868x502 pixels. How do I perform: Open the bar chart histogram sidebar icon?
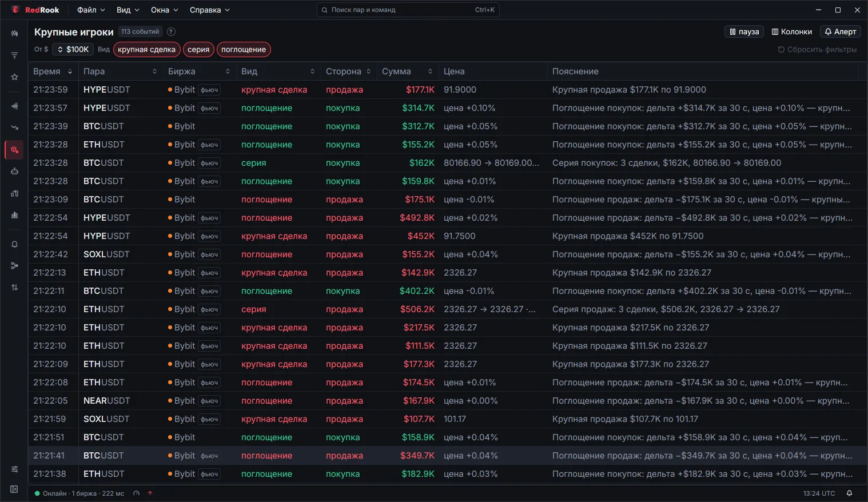[14, 215]
